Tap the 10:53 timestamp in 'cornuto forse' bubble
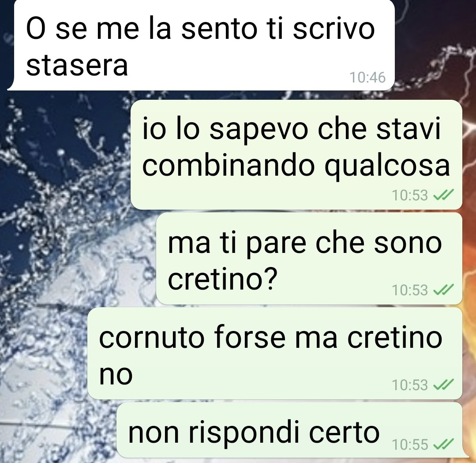The width and height of the screenshot is (476, 463). [410, 385]
